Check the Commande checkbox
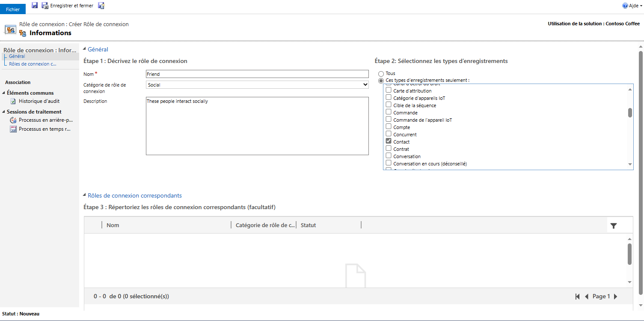The height and width of the screenshot is (321, 644). point(389,112)
